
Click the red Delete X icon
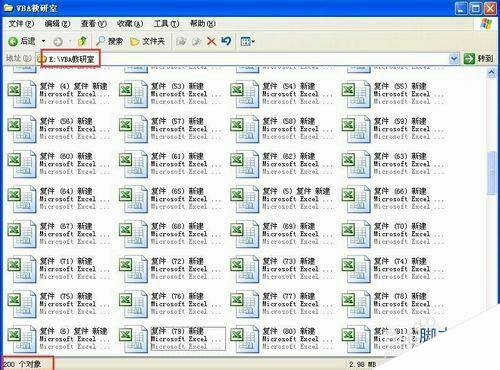click(x=211, y=41)
